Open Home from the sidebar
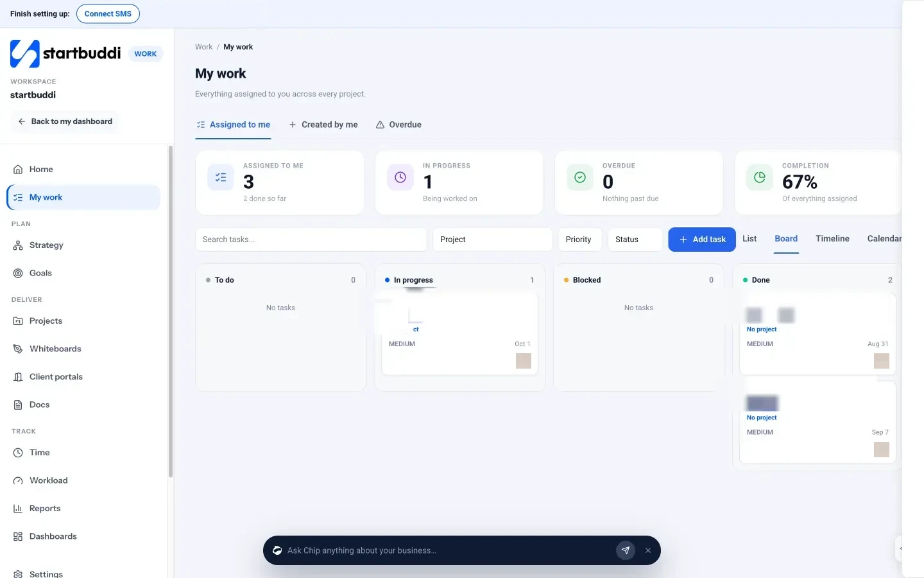The image size is (924, 578). (x=83, y=170)
